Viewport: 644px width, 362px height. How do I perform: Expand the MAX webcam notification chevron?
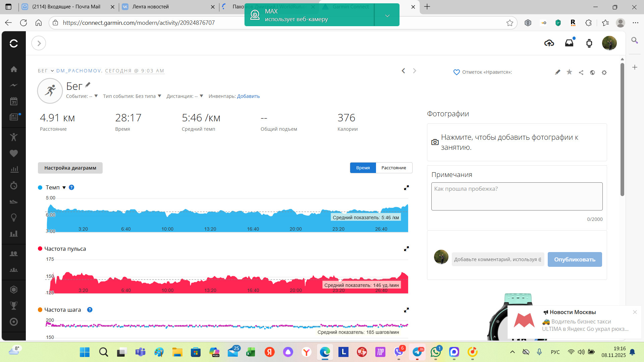(x=387, y=15)
